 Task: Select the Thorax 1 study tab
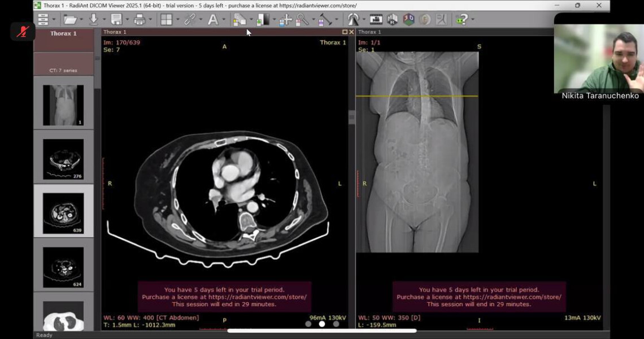pos(63,34)
